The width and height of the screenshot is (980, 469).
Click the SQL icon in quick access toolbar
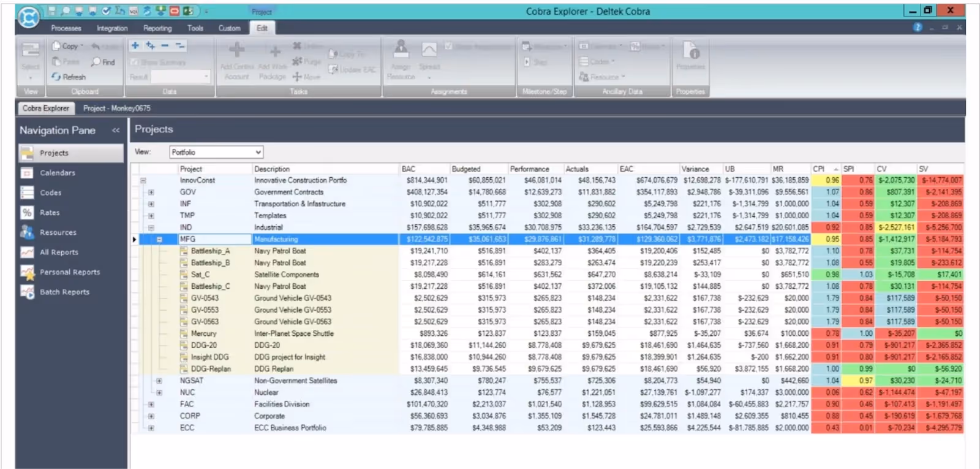point(134,11)
